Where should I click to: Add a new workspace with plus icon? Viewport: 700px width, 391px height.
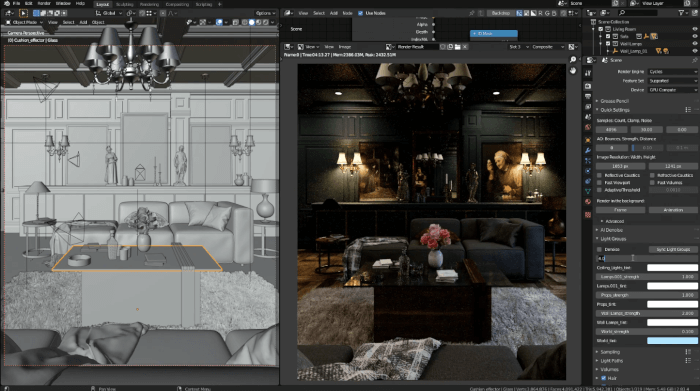click(x=220, y=4)
